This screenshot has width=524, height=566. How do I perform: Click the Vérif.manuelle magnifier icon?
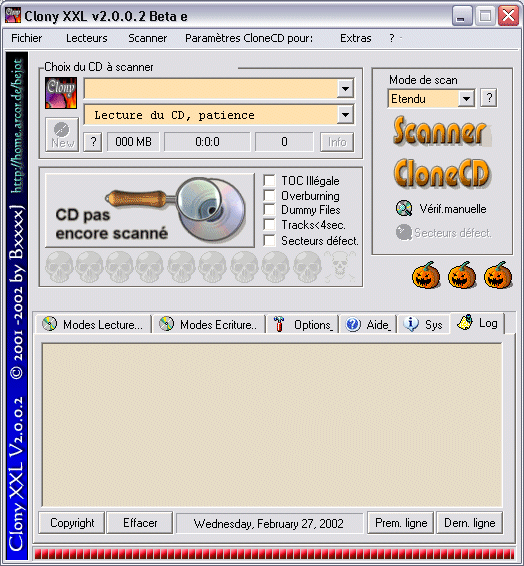[404, 208]
